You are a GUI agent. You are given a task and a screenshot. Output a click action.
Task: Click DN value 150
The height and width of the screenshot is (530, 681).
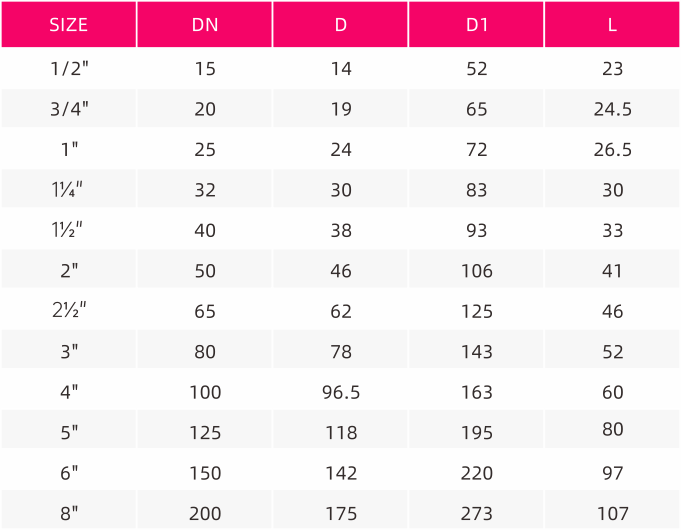205,473
